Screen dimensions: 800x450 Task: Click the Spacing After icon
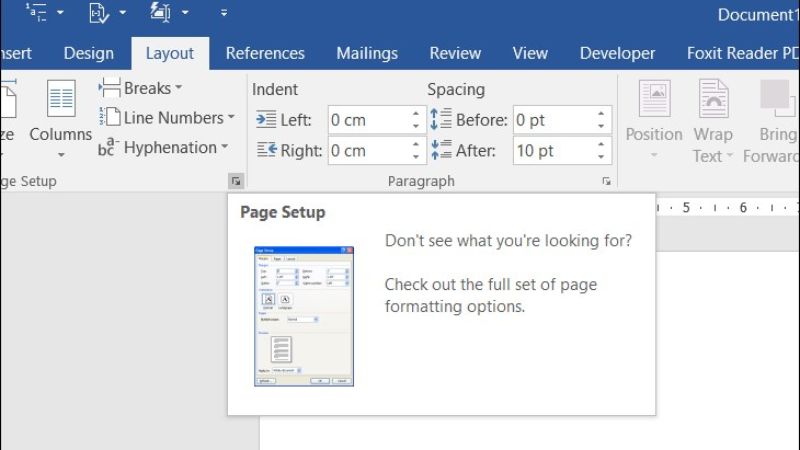coord(441,151)
